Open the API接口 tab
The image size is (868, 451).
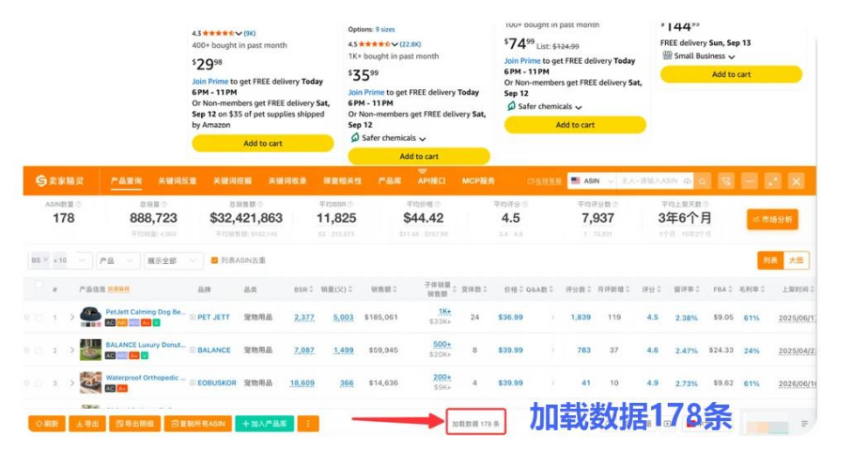pyautogui.click(x=432, y=181)
